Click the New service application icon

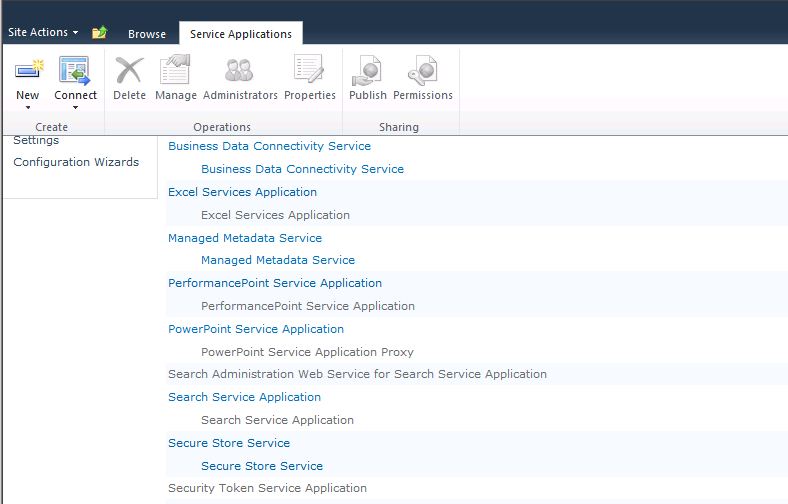pyautogui.click(x=29, y=69)
